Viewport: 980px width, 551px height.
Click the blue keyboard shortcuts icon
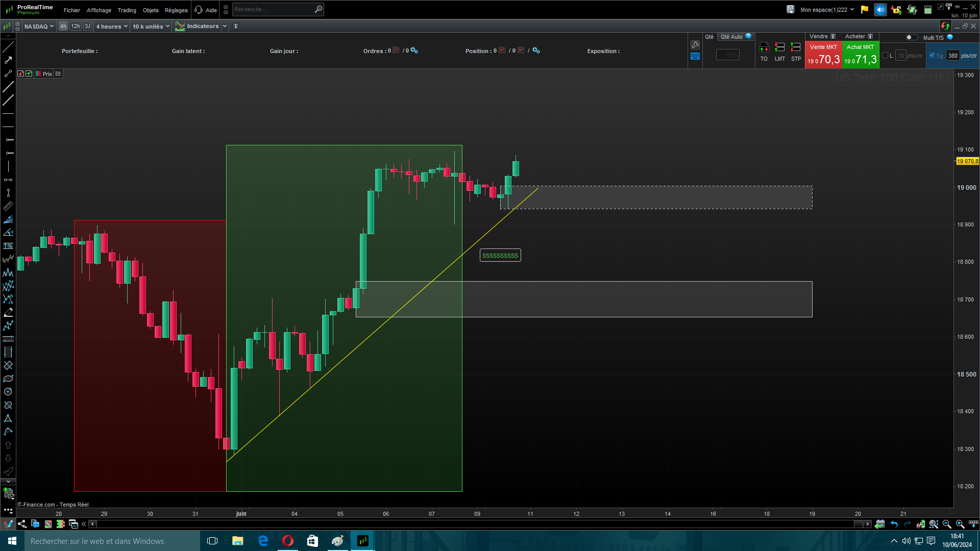point(695,56)
